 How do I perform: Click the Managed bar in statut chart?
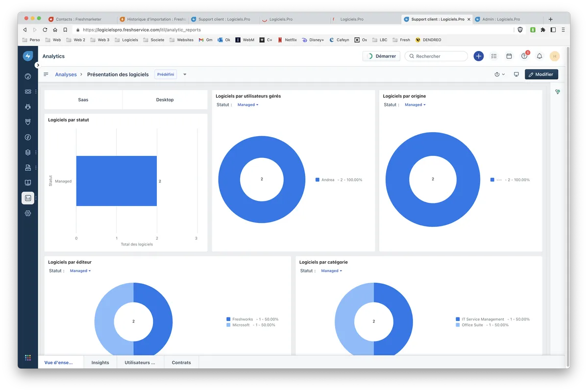[x=117, y=181]
